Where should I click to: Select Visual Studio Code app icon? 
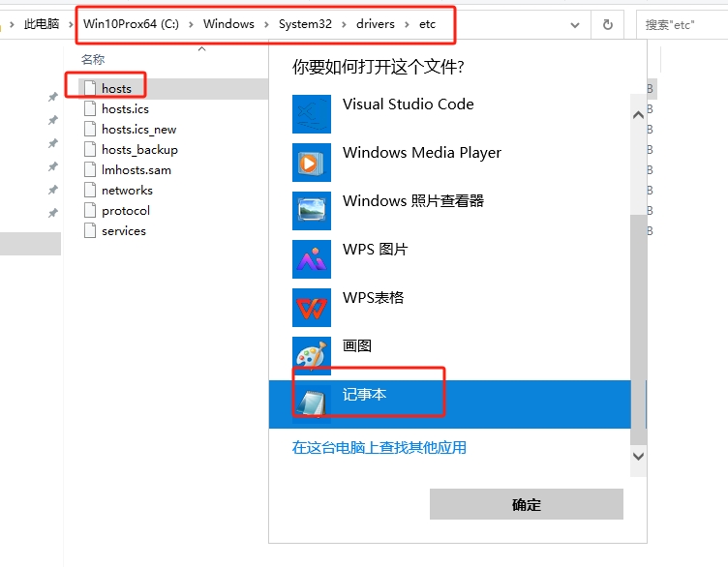point(312,114)
